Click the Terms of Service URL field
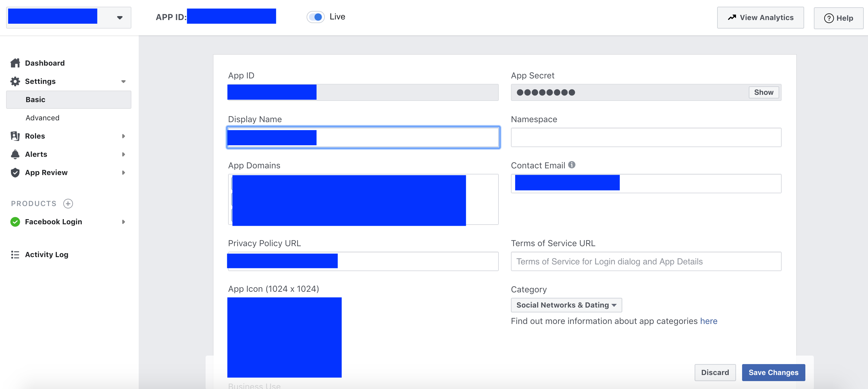This screenshot has width=868, height=389. (x=646, y=261)
